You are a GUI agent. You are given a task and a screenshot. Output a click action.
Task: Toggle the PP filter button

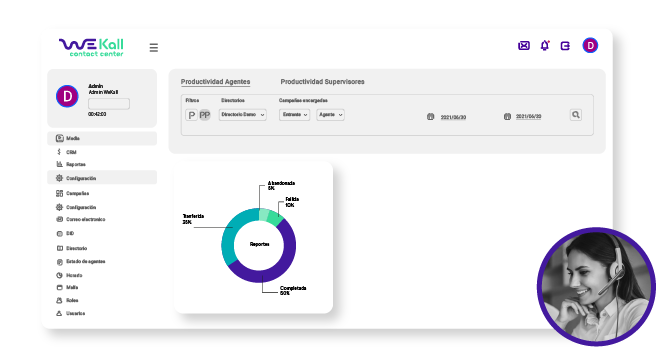pos(205,115)
